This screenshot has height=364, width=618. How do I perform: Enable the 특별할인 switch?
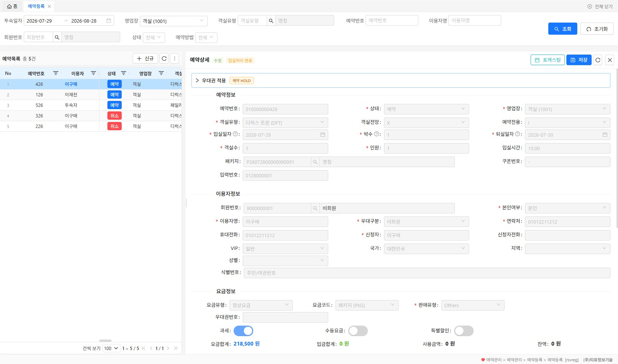click(464, 331)
